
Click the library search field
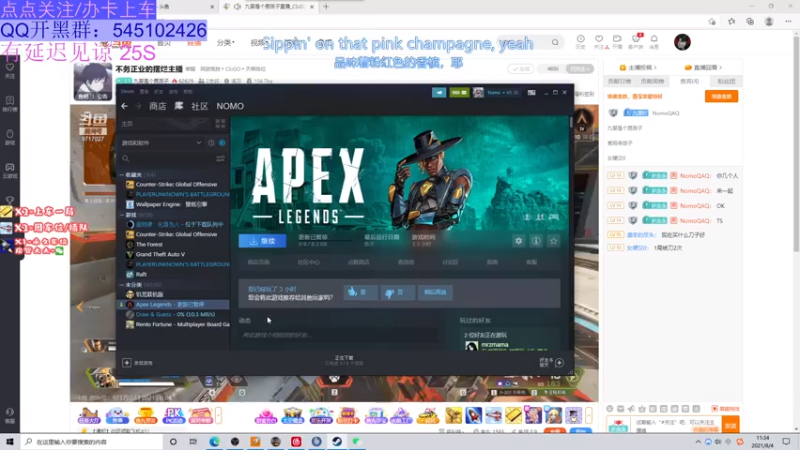click(166, 159)
